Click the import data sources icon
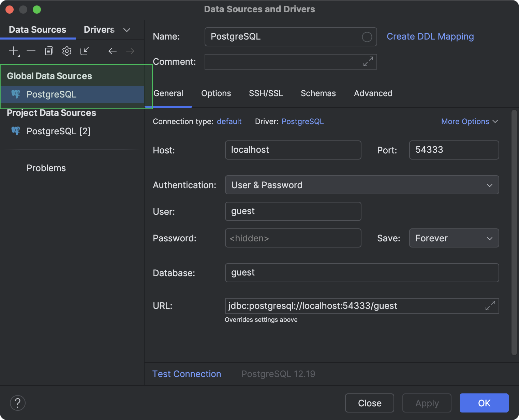Viewport: 519px width, 420px height. point(84,51)
